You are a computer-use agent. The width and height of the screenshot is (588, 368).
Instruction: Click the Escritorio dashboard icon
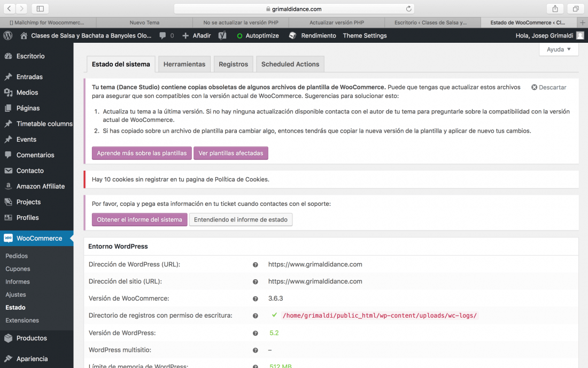point(8,56)
